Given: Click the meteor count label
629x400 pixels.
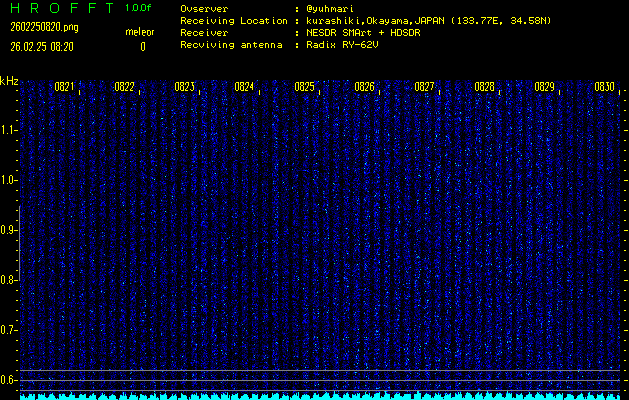Looking at the screenshot, I should tap(139, 32).
